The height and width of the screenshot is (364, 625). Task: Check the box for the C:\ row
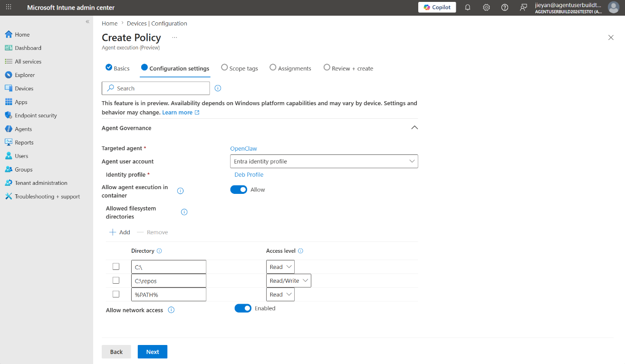[116, 267]
